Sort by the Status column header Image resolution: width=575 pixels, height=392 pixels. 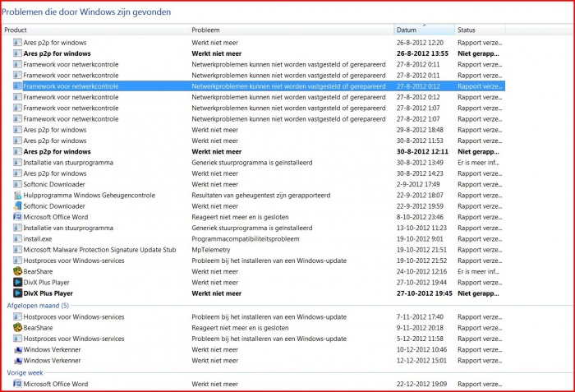point(480,30)
